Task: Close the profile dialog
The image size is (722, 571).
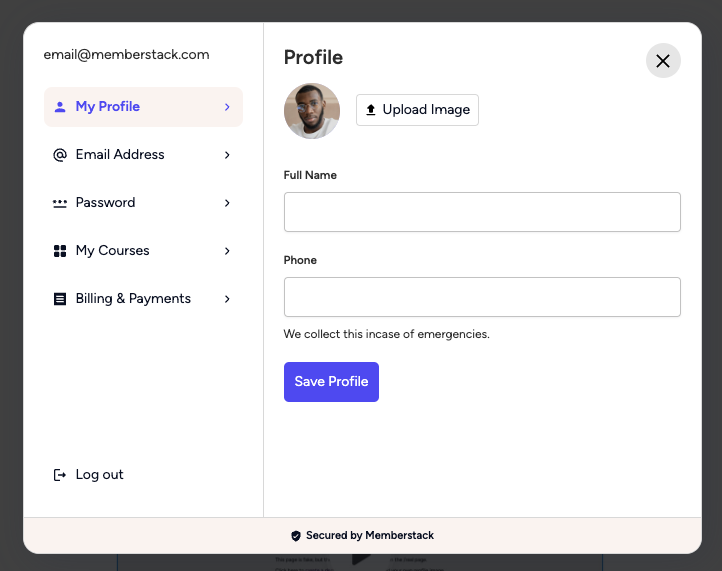Action: coord(663,61)
